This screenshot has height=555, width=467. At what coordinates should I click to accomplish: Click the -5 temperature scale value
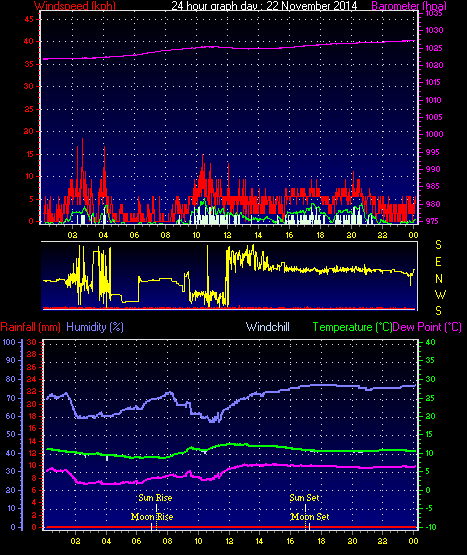click(x=430, y=508)
